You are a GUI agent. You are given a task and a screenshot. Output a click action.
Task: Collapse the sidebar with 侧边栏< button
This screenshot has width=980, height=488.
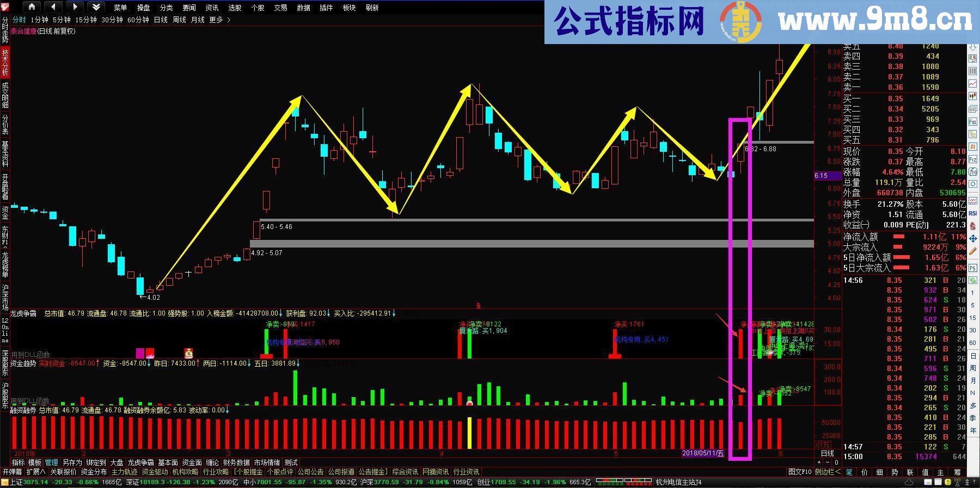pyautogui.click(x=828, y=472)
